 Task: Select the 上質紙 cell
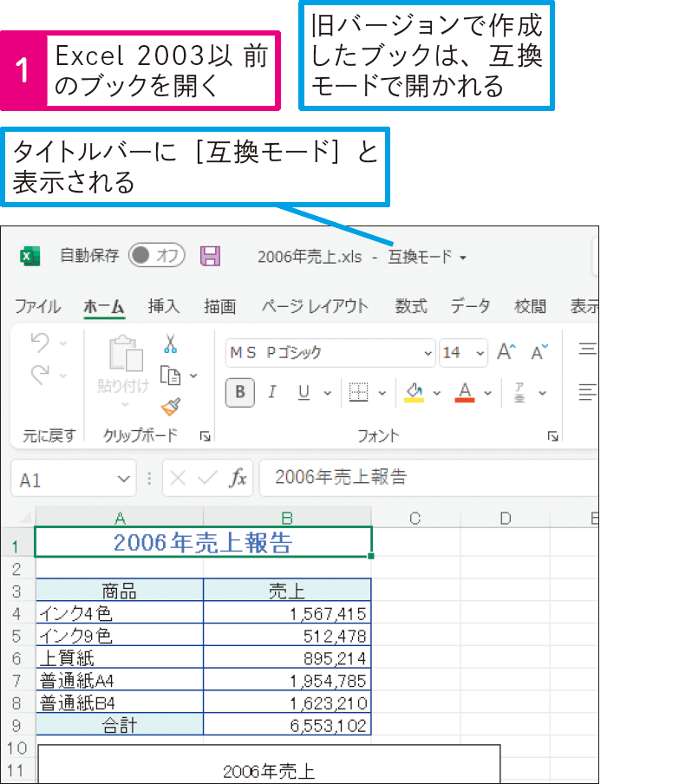(120, 657)
